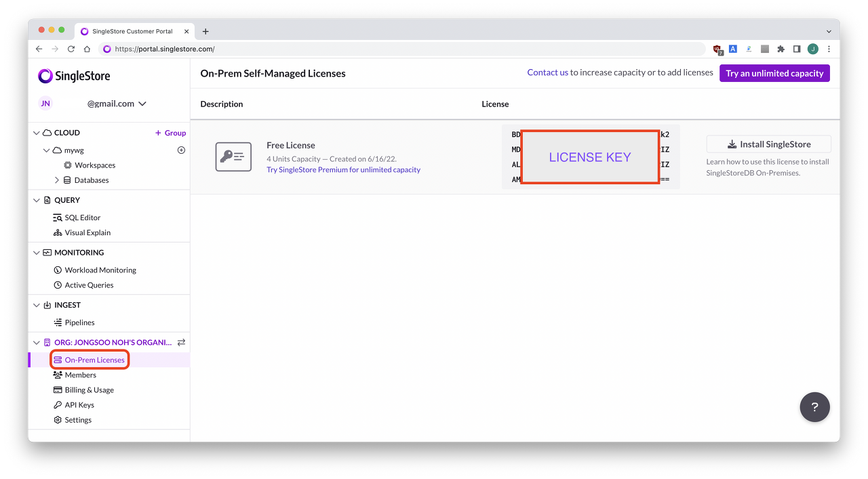Click the On-Prem Self-Managed Licenses heading
Image resolution: width=868 pixels, height=479 pixels.
(273, 73)
